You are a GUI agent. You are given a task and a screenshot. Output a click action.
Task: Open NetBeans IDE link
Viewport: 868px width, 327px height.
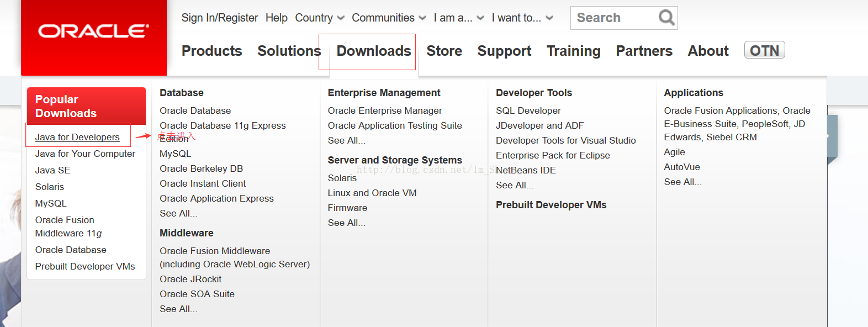coord(526,170)
